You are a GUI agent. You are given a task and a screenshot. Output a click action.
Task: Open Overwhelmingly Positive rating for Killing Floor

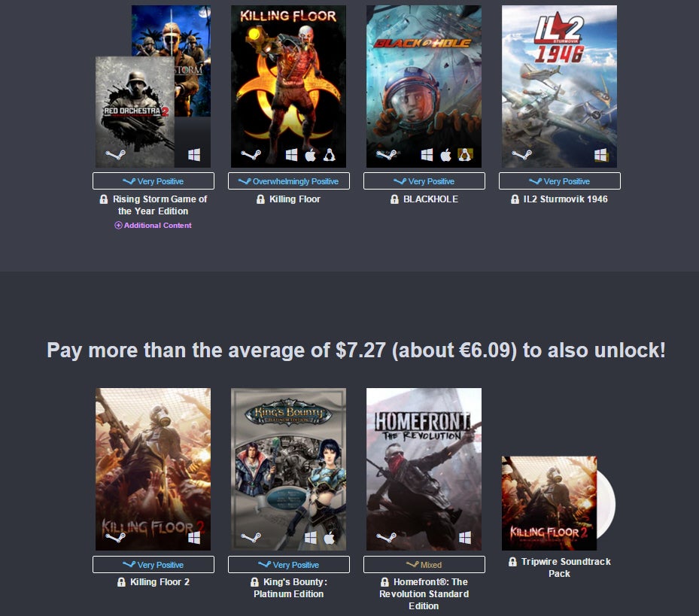(288, 181)
